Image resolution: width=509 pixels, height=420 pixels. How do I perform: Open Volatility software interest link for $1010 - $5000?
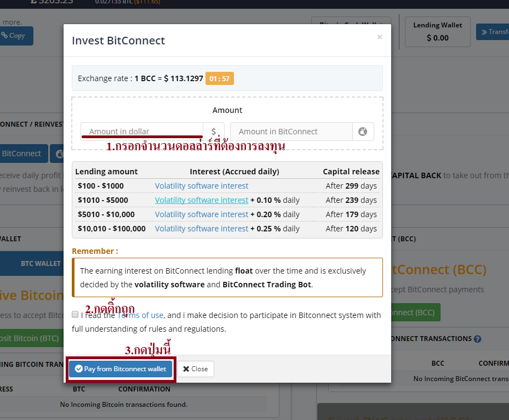coord(201,200)
